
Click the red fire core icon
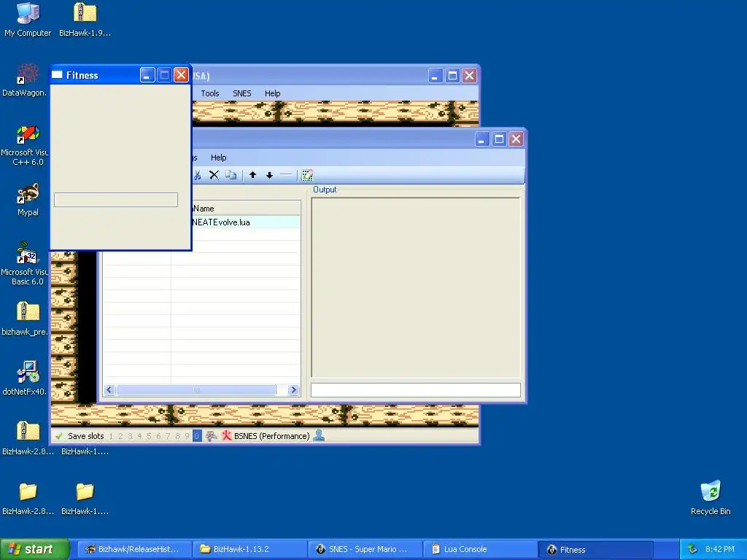point(227,436)
